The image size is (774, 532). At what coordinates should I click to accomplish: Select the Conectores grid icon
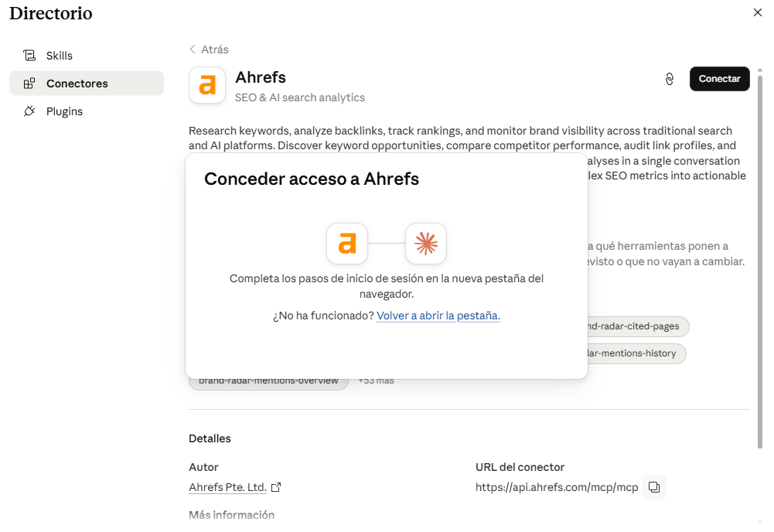pos(29,84)
